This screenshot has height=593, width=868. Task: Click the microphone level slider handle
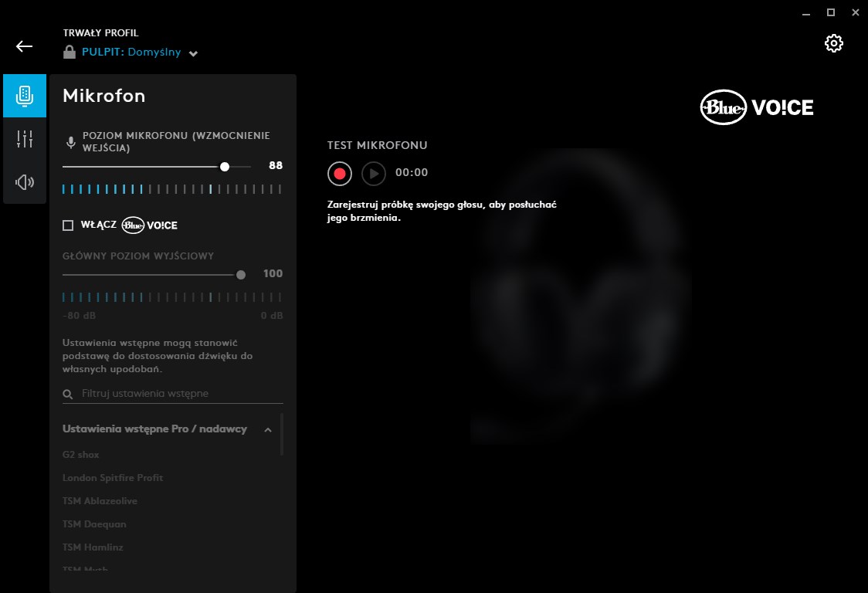(x=225, y=166)
